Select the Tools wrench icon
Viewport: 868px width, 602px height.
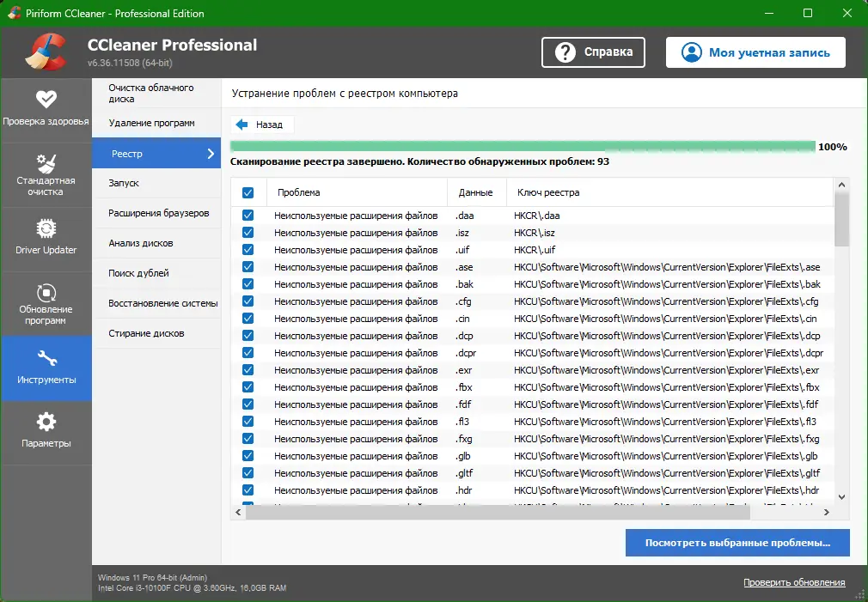[46, 358]
